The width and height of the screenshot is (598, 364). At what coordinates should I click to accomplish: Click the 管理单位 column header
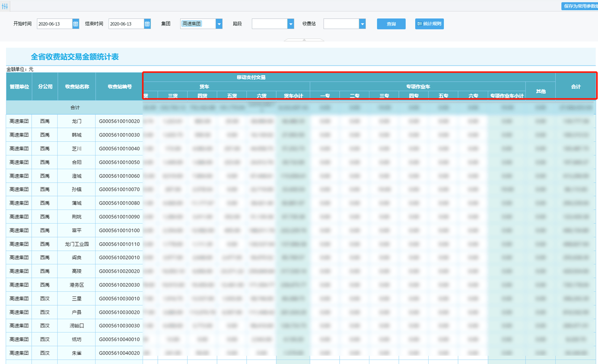[19, 86]
